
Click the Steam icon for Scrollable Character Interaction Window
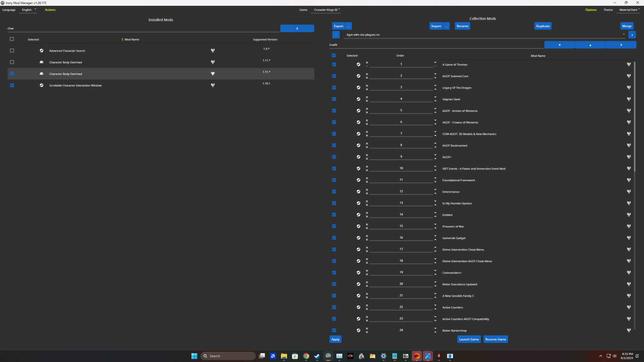coord(42,85)
